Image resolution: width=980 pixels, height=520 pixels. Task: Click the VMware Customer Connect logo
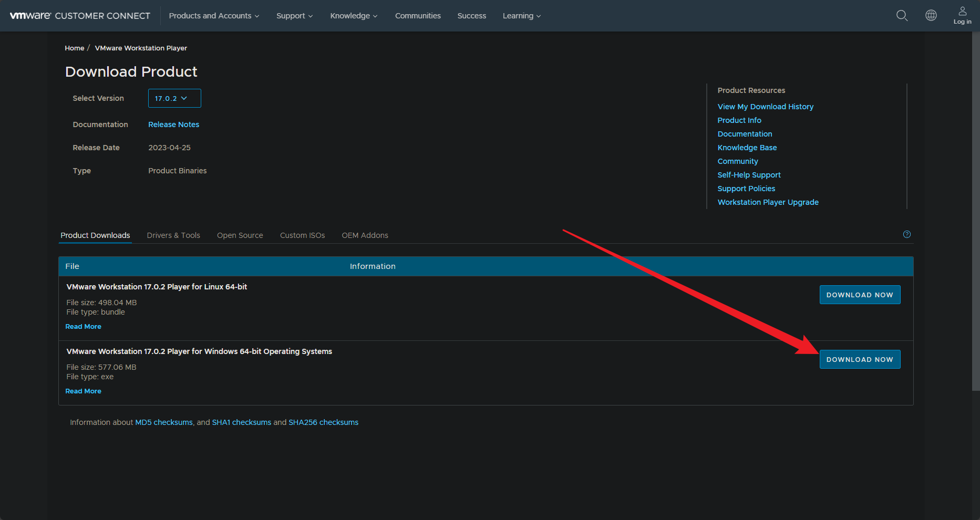80,16
